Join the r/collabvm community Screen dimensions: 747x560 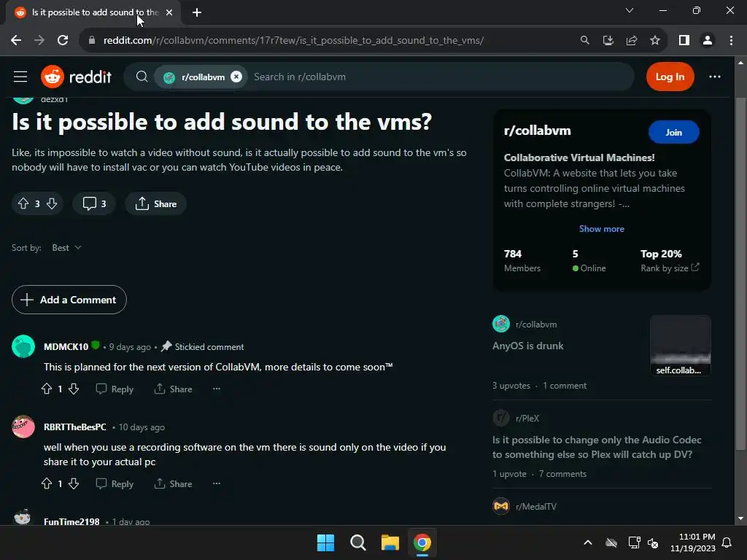coord(673,133)
